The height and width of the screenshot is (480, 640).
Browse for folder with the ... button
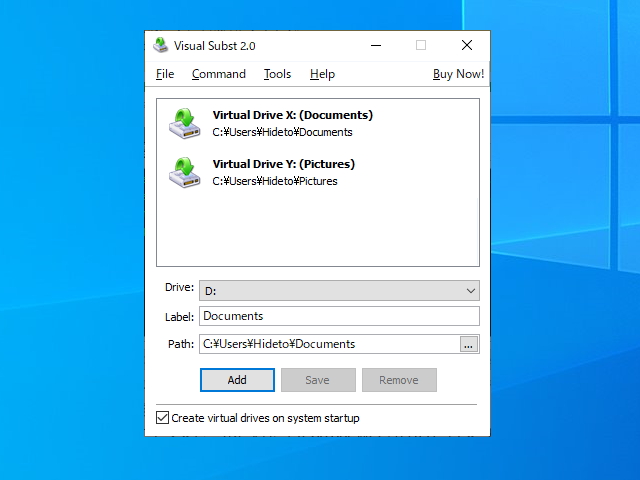(469, 344)
